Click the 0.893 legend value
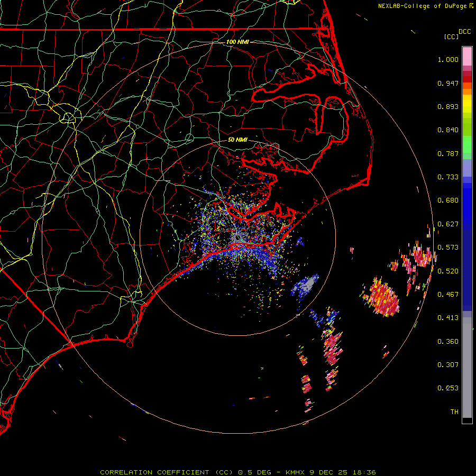 (448, 106)
